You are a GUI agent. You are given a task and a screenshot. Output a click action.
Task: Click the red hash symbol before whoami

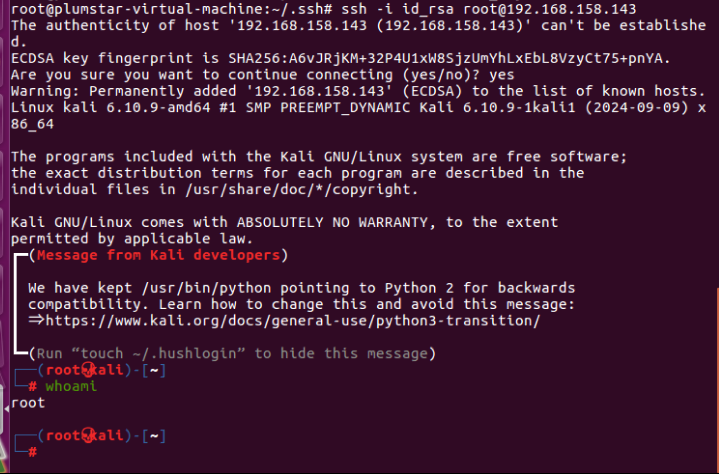pyautogui.click(x=33, y=387)
